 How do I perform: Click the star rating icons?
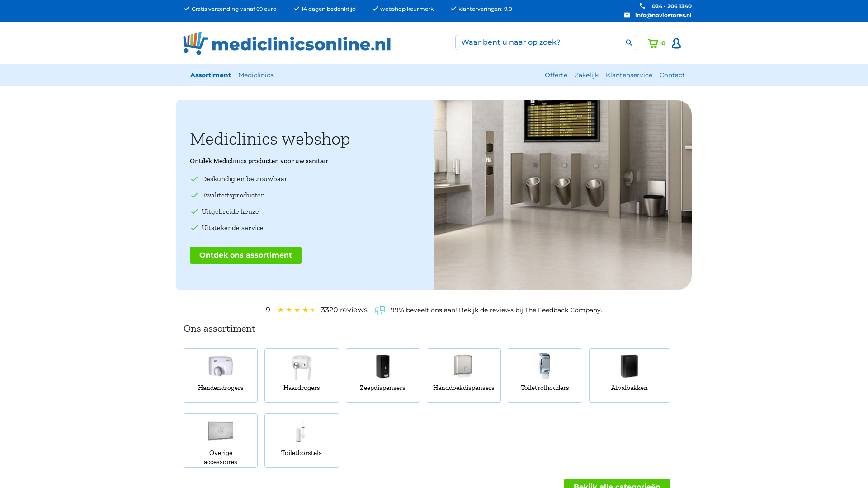point(297,310)
